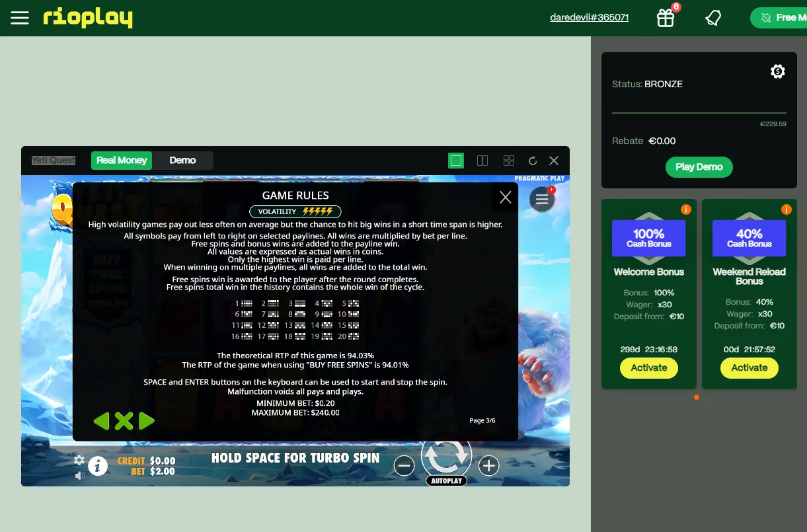Click the green X to exit rules

point(124,421)
